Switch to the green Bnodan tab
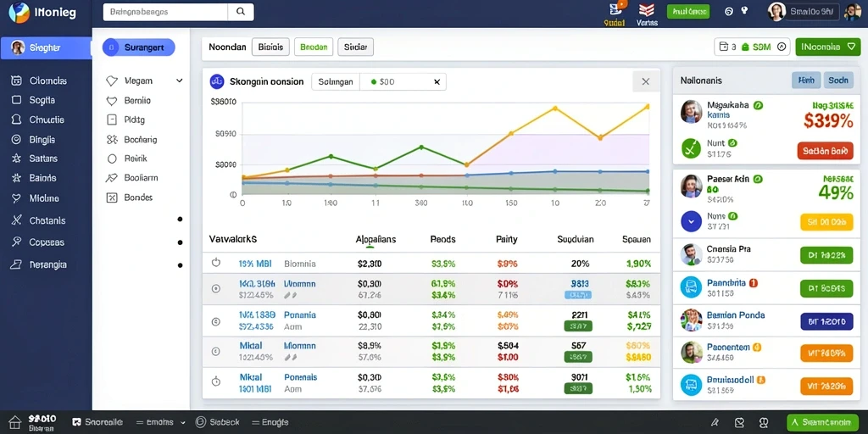The image size is (868, 434). coord(314,47)
